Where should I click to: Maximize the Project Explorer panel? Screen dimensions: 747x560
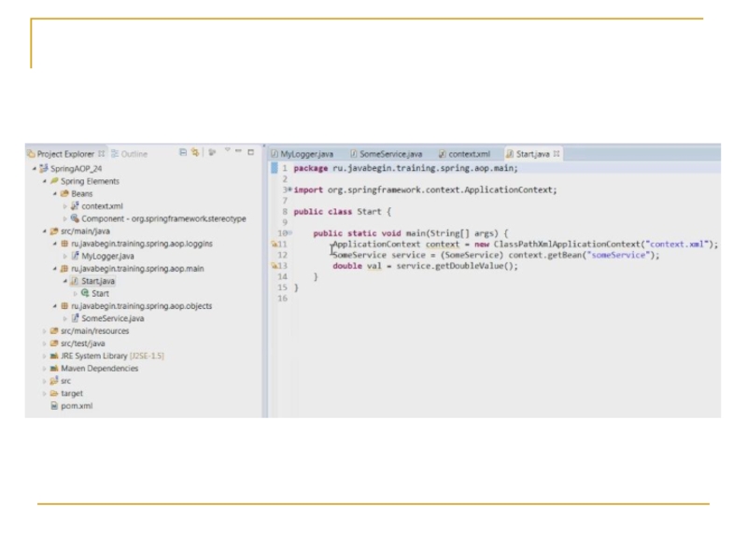250,152
